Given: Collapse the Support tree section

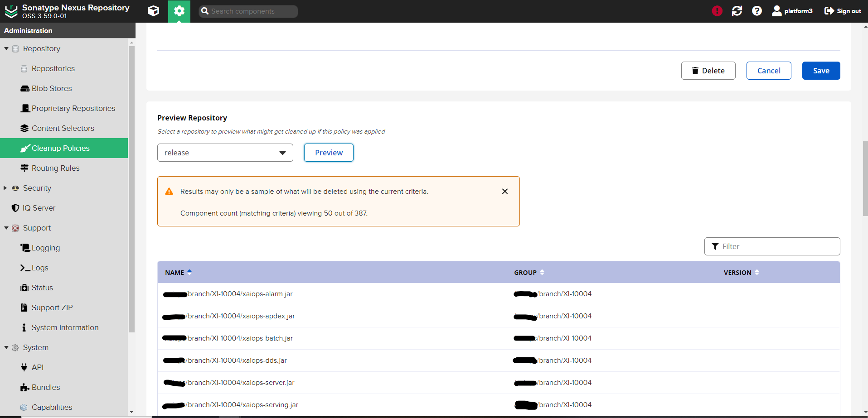Looking at the screenshot, I should tap(6, 228).
